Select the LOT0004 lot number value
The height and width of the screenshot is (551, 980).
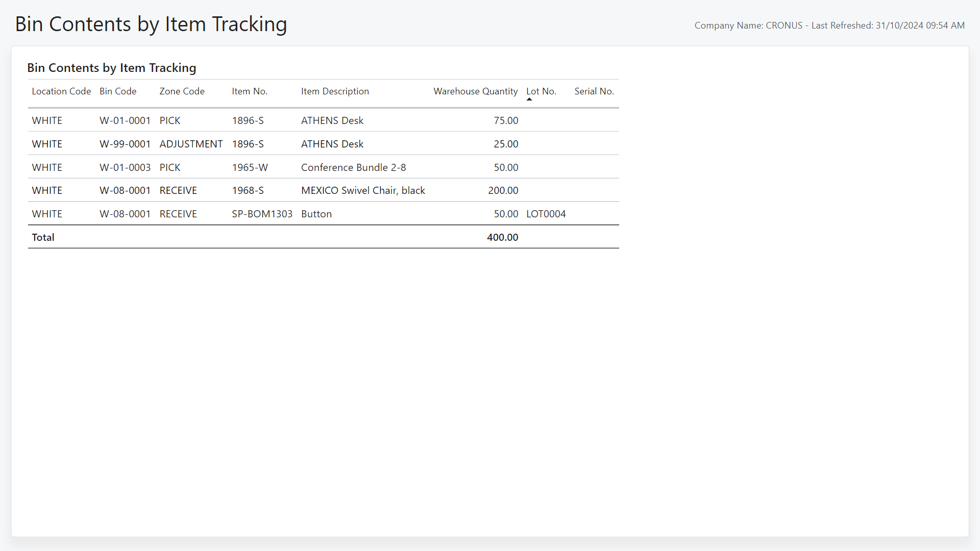pyautogui.click(x=546, y=214)
